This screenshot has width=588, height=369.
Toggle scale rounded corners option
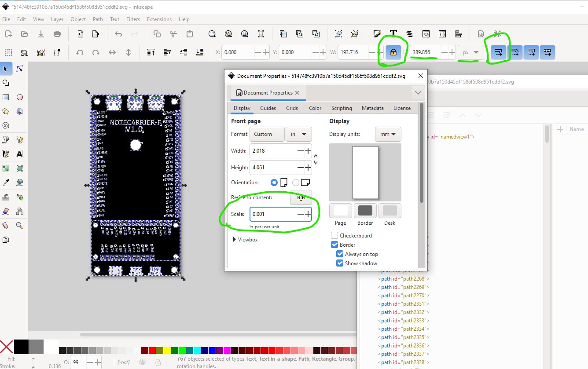(x=515, y=52)
